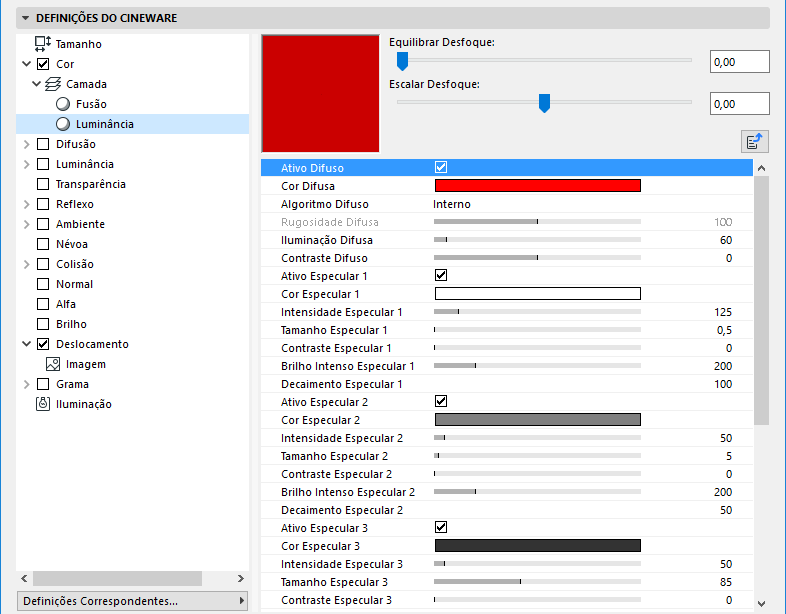Enable the Ambiente channel checkbox
The width and height of the screenshot is (786, 614).
43,224
